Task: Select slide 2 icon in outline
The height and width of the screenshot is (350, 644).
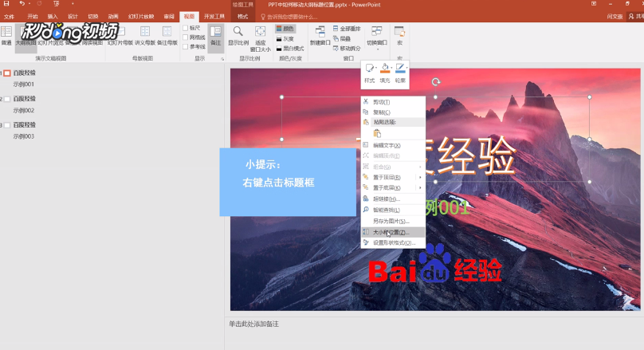Action: [x=7, y=99]
